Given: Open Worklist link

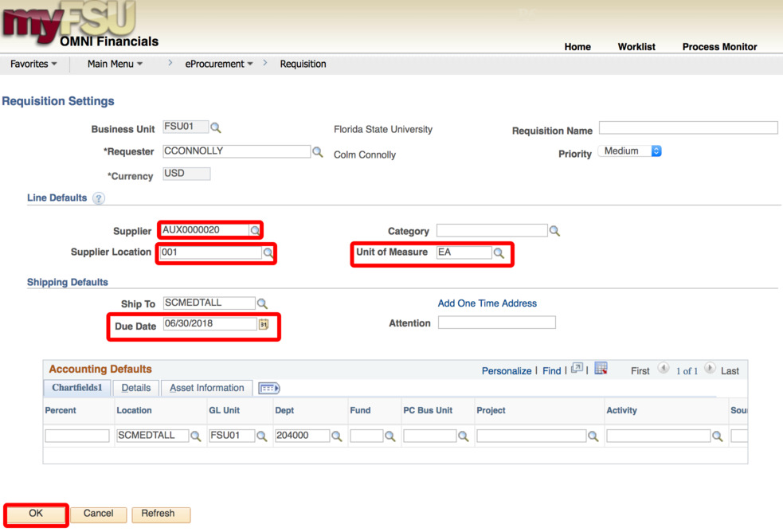Looking at the screenshot, I should pyautogui.click(x=636, y=46).
